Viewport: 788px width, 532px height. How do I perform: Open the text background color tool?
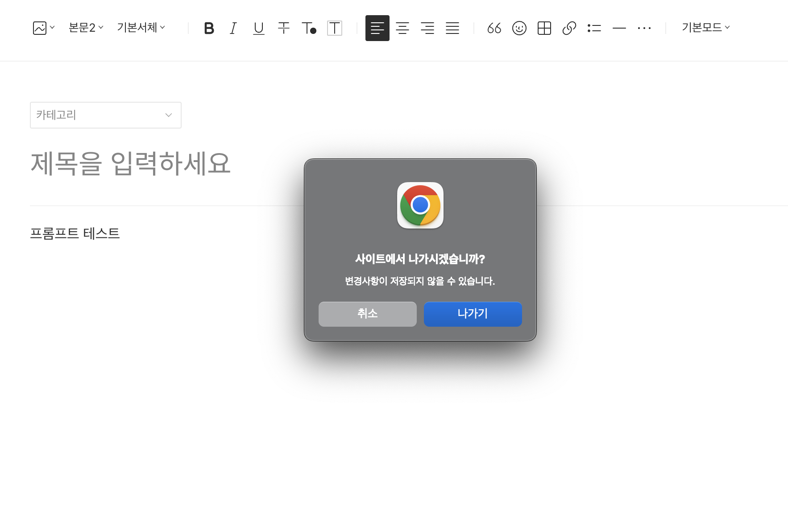point(335,28)
